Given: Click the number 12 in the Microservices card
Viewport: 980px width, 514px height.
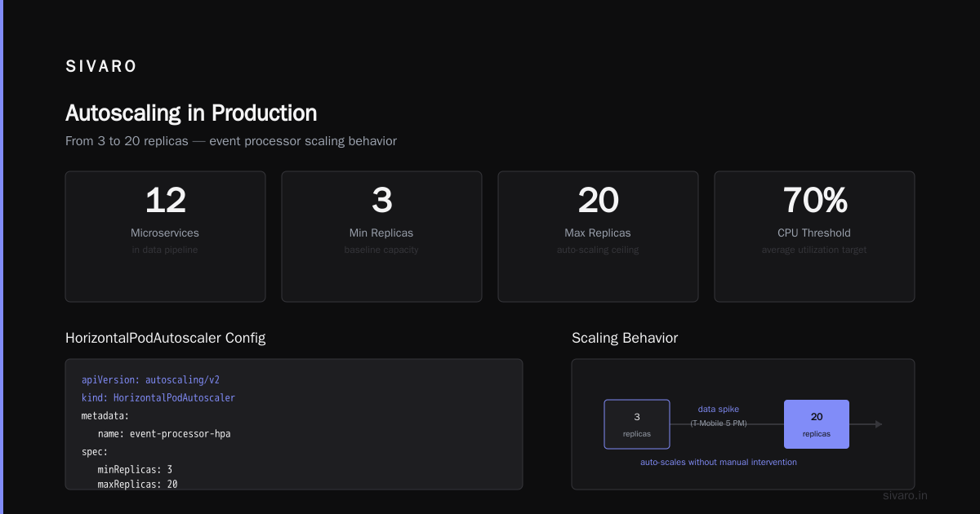Looking at the screenshot, I should [x=165, y=200].
